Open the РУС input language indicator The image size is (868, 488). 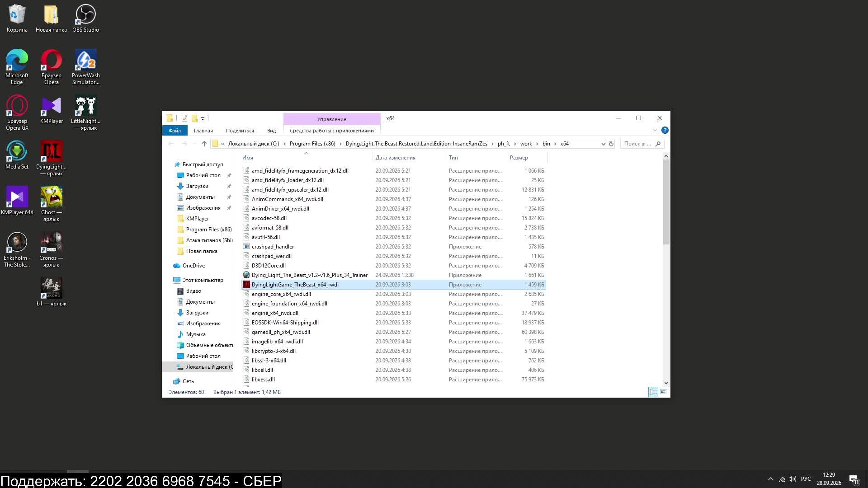pos(806,479)
